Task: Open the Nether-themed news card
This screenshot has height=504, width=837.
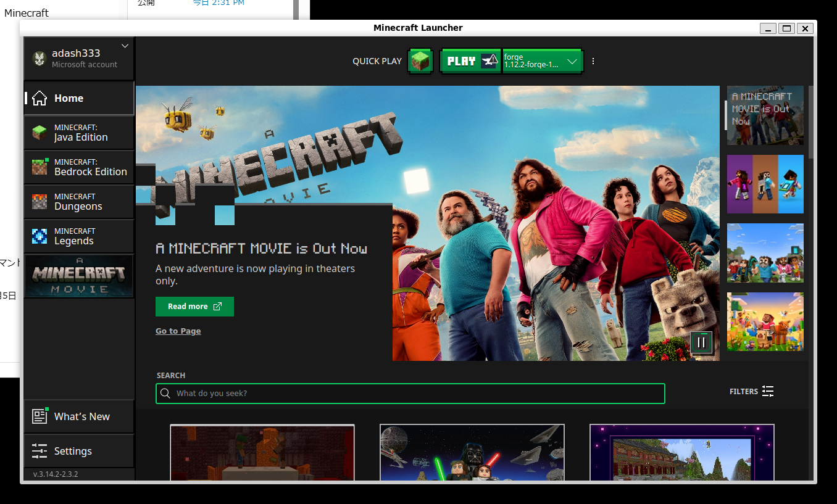Action: 262,452
